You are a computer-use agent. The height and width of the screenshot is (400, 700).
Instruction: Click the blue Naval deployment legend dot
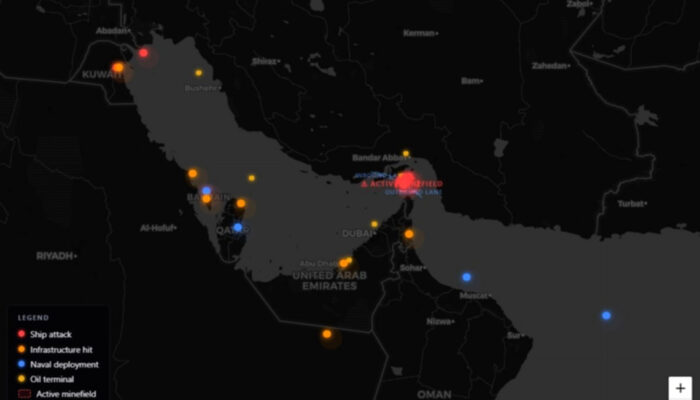pyautogui.click(x=21, y=364)
